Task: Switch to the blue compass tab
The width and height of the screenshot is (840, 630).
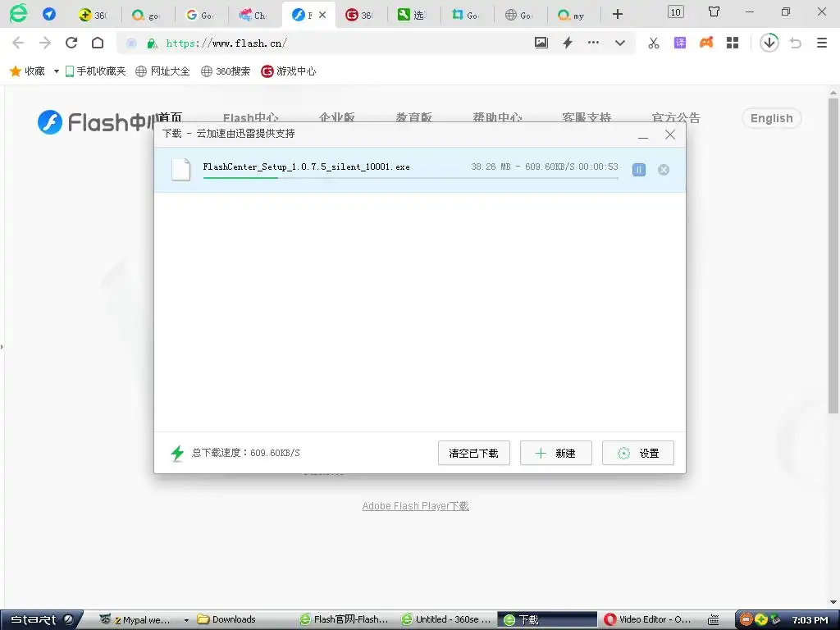Action: pos(49,14)
